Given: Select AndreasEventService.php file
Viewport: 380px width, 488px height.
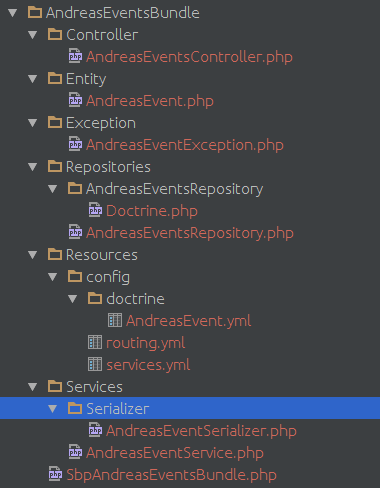Looking at the screenshot, I should (x=175, y=453).
